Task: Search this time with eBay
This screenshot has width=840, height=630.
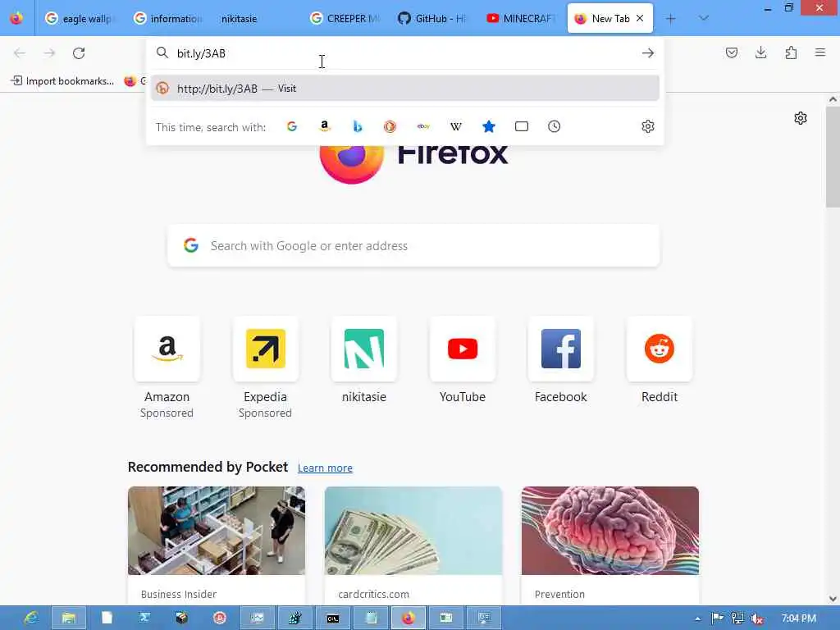Action: (x=423, y=126)
